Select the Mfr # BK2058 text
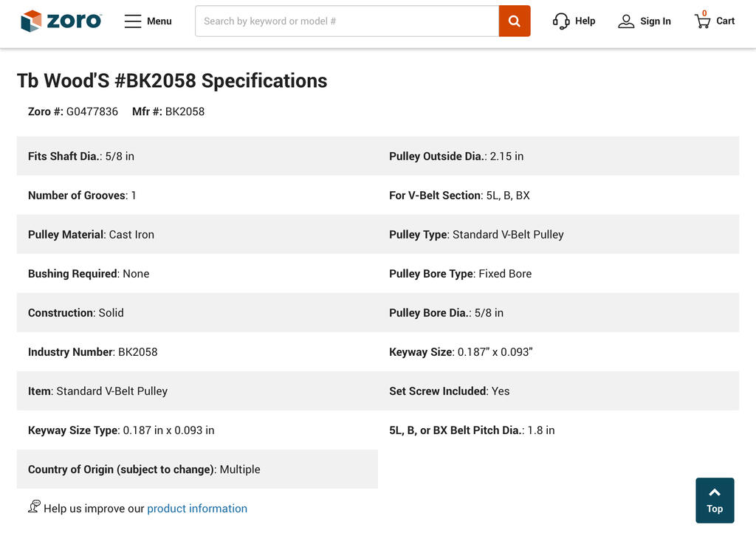The image size is (756, 533). pos(168,111)
